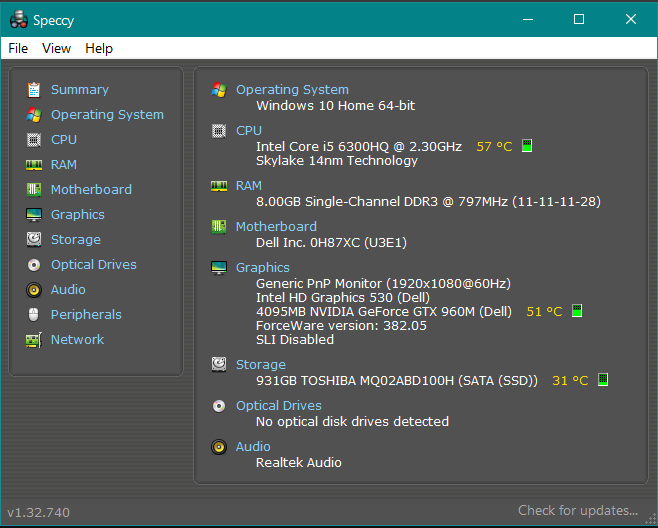
Task: Click the CPU chip icon in sidebar
Action: coord(34,140)
